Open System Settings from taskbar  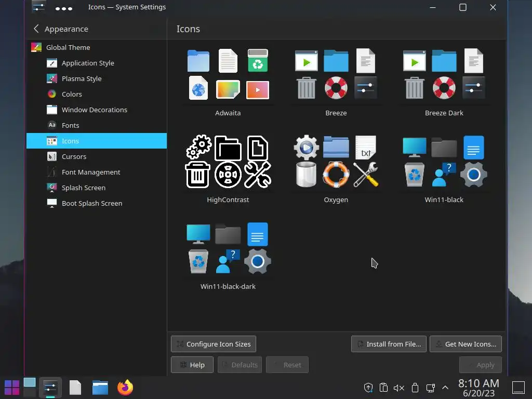[50, 388]
